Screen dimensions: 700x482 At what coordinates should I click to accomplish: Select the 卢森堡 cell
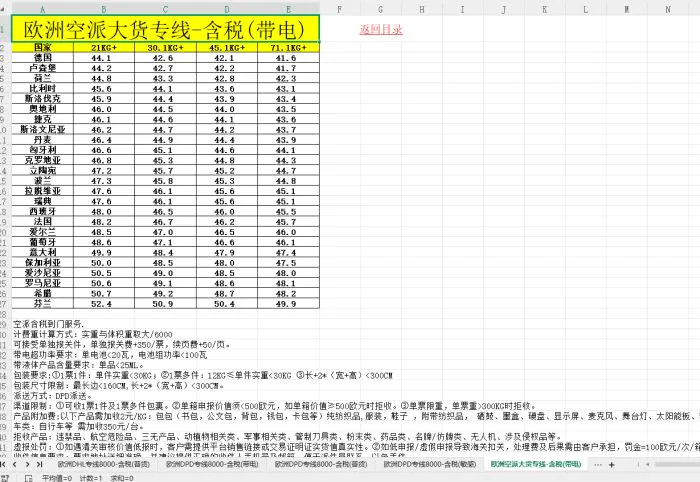click(42, 68)
